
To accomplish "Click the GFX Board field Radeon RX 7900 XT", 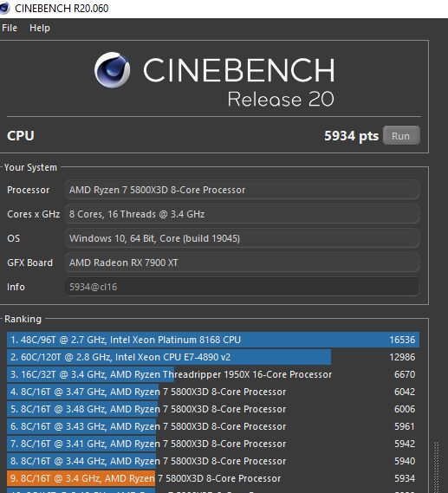I will click(242, 263).
